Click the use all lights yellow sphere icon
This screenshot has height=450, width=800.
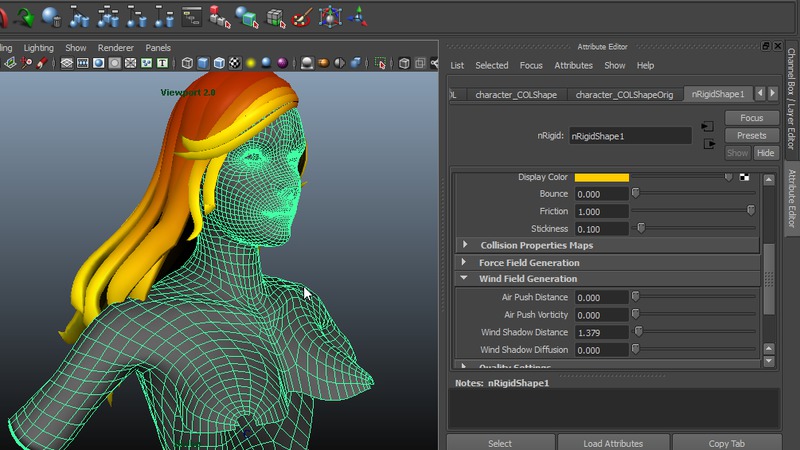252,63
